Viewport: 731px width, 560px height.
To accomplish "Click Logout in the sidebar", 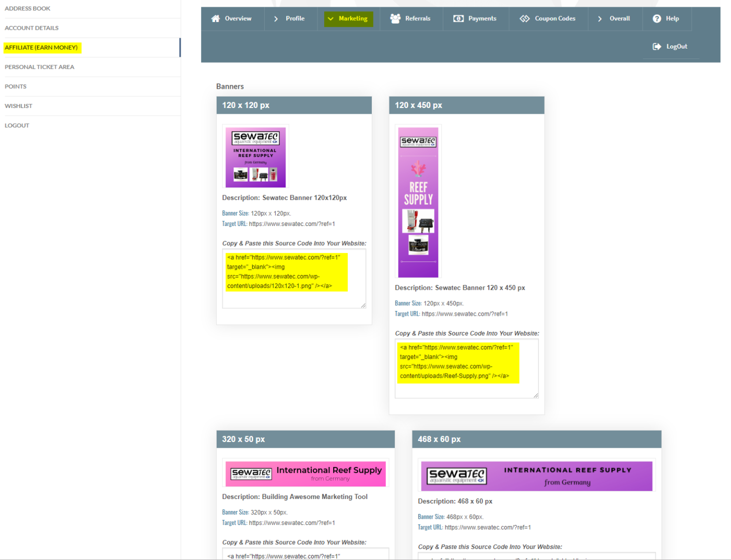I will click(x=17, y=125).
